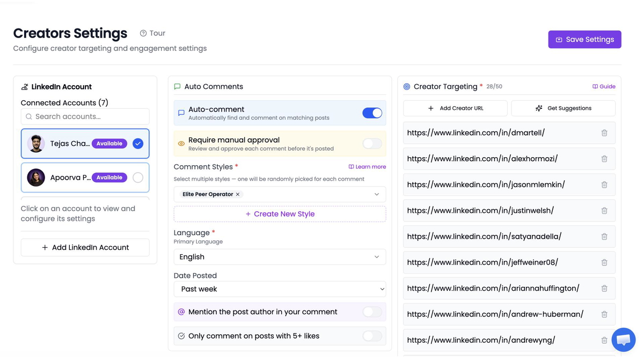Click Tejas Cha profile avatar
Viewport: 644px width, 362px height.
pos(36,144)
